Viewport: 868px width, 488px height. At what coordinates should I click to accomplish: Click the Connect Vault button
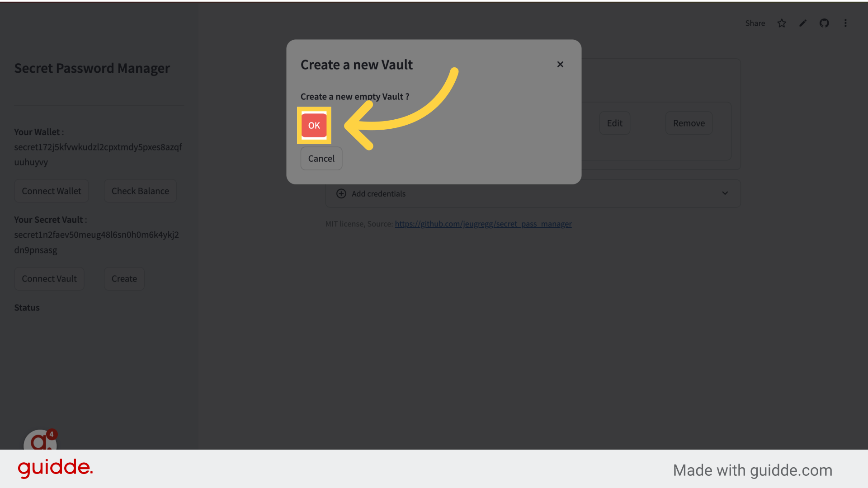[x=49, y=278]
